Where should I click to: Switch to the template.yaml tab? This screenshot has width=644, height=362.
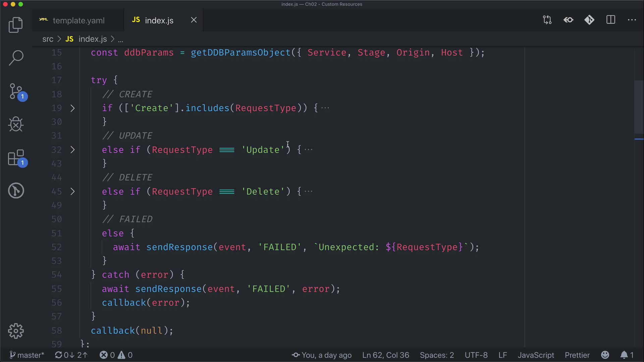pyautogui.click(x=78, y=20)
